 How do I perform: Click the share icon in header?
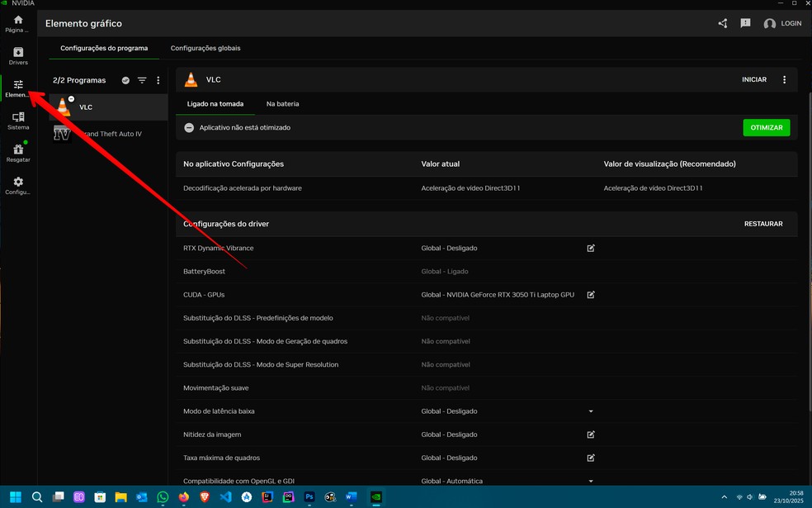[x=723, y=24]
